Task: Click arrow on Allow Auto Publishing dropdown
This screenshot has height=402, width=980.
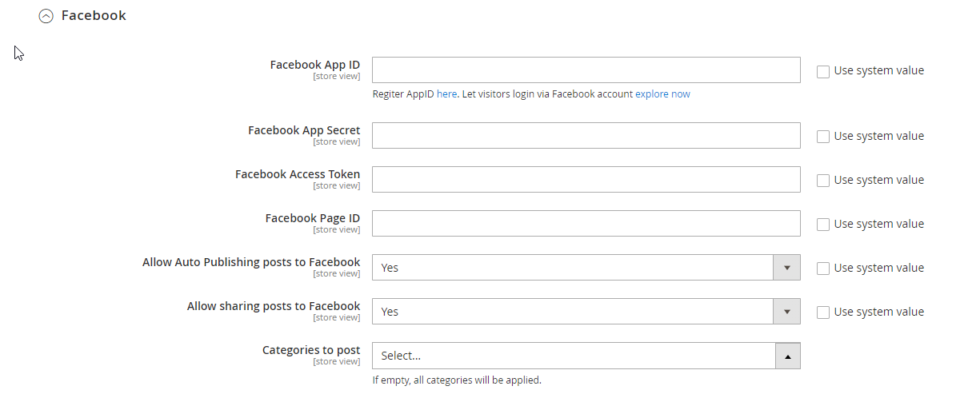Action: click(786, 268)
